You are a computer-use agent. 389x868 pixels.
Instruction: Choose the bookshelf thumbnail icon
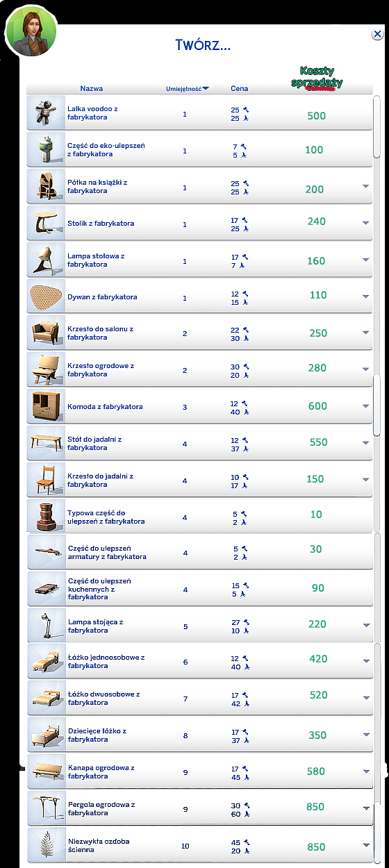pyautogui.click(x=47, y=186)
